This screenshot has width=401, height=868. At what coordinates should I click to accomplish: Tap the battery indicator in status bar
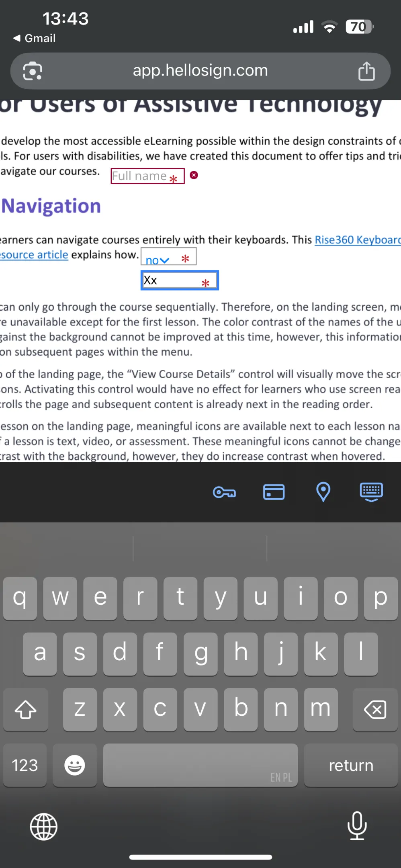click(x=360, y=27)
